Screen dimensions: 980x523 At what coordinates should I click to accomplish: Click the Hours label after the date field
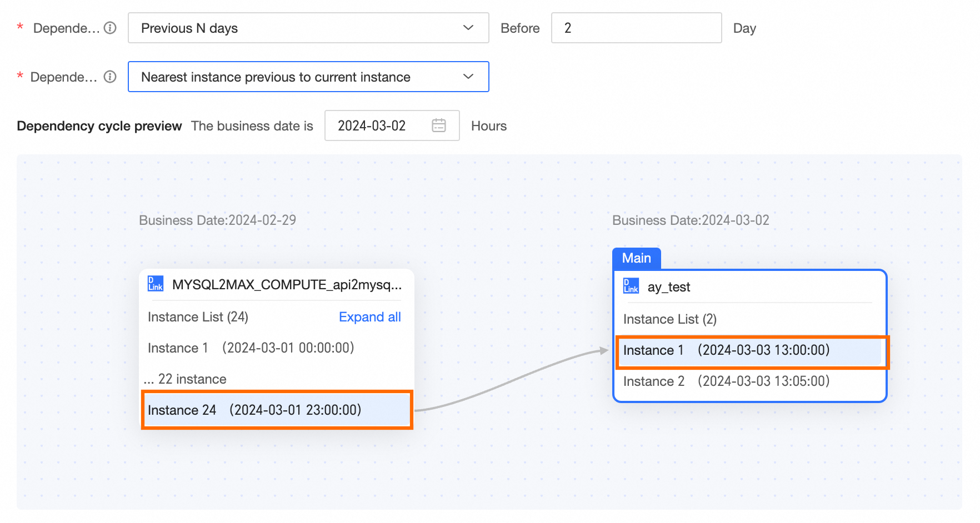489,126
